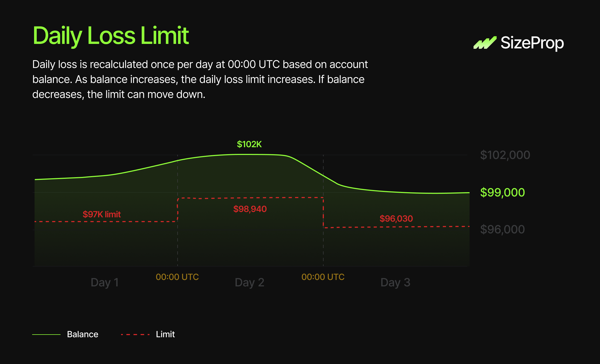Image resolution: width=600 pixels, height=364 pixels.
Task: Click the $96,030 limit value
Action: (396, 218)
